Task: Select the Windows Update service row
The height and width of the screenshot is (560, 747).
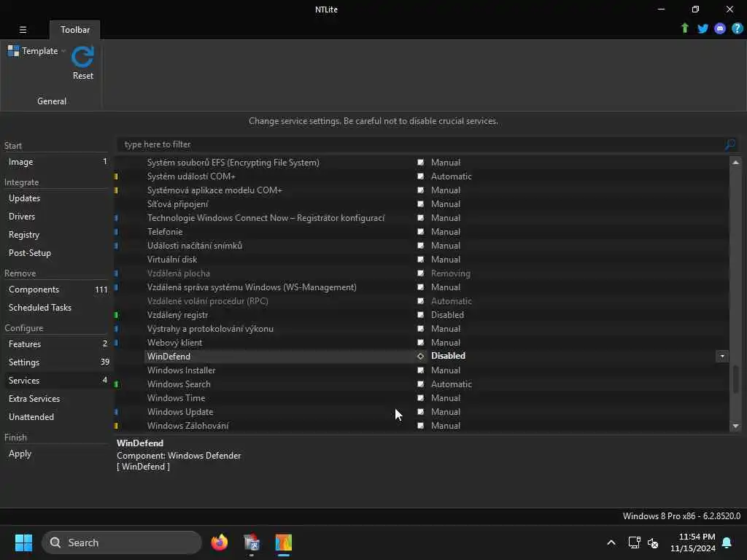Action: point(421,411)
